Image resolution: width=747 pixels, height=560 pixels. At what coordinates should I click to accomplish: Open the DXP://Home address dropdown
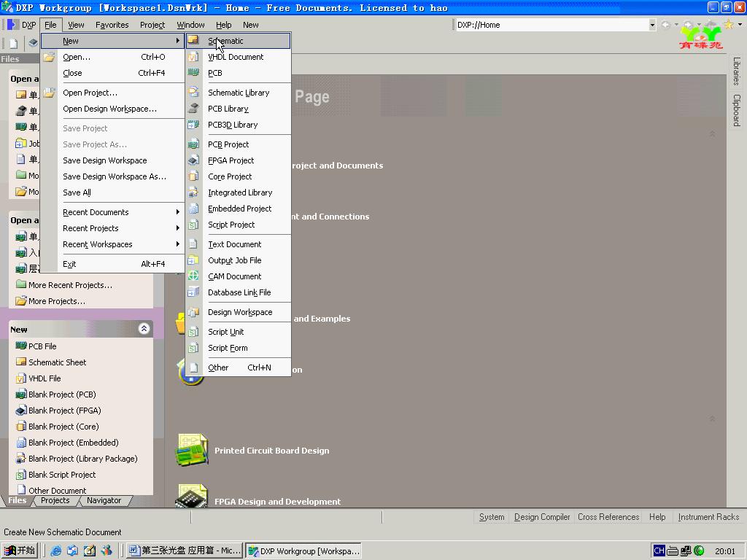652,25
